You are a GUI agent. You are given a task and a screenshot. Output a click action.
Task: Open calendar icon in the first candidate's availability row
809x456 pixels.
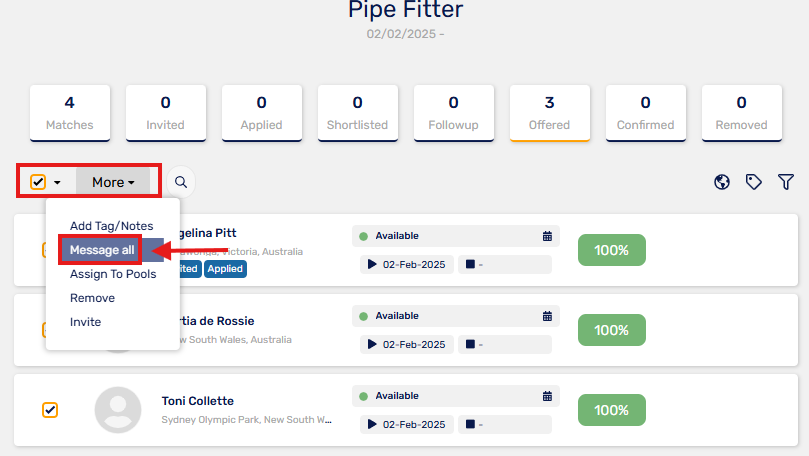pyautogui.click(x=547, y=236)
